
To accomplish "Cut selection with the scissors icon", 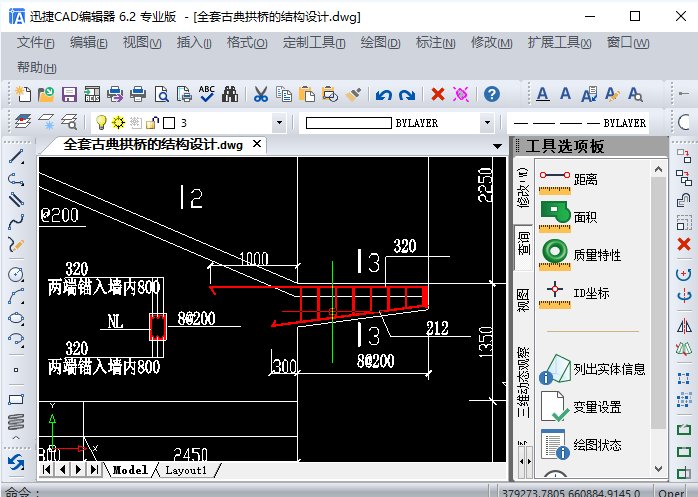I will point(260,94).
